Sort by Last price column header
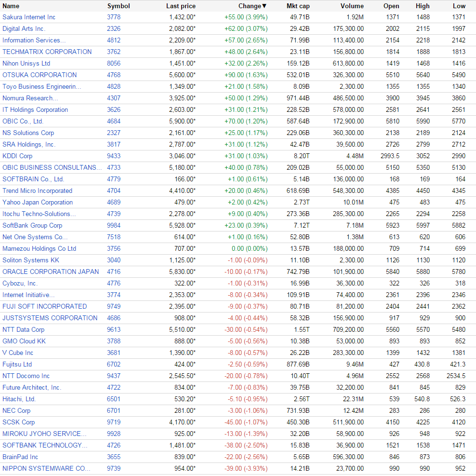The width and height of the screenshot is (476, 476). click(x=181, y=6)
